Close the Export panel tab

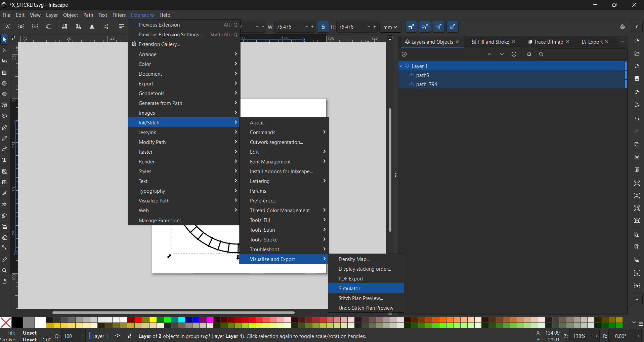tap(607, 42)
